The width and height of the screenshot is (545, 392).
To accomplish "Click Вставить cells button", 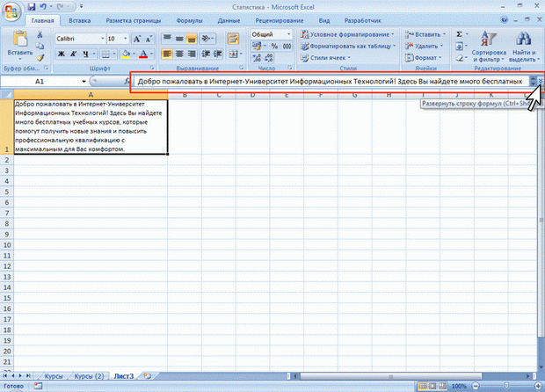I will (425, 34).
